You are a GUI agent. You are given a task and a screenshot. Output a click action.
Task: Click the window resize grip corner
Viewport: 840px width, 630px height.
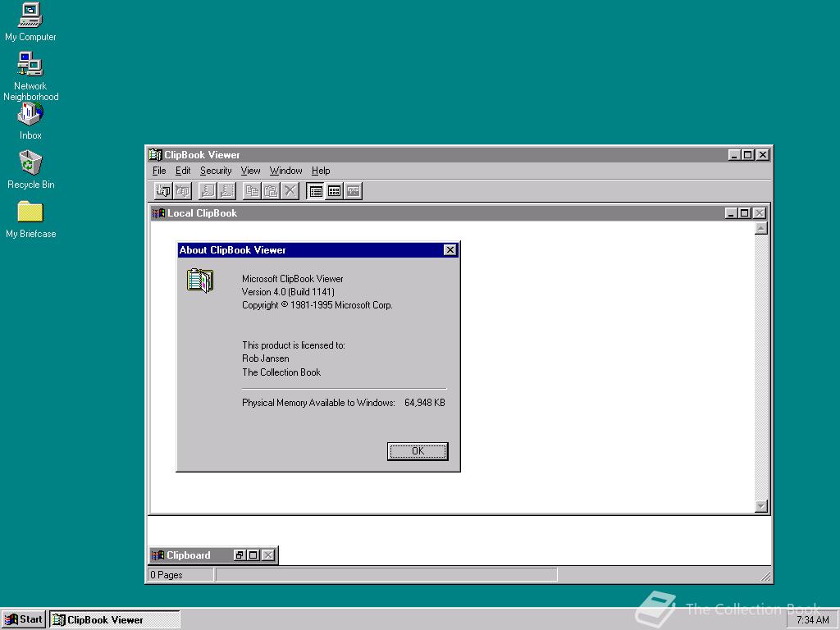click(766, 577)
